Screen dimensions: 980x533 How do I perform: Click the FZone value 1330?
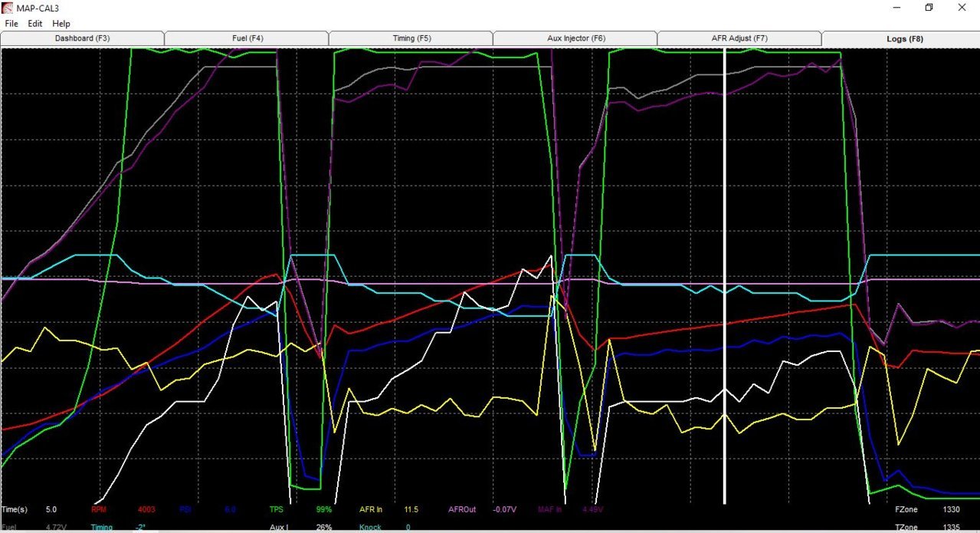click(x=952, y=509)
